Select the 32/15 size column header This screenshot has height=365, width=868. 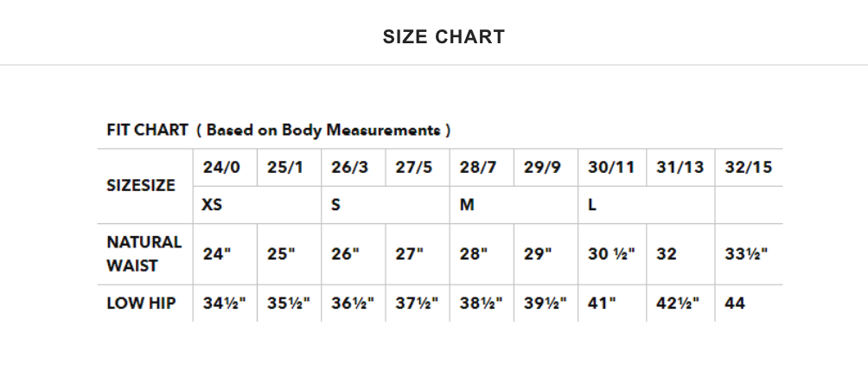click(748, 168)
